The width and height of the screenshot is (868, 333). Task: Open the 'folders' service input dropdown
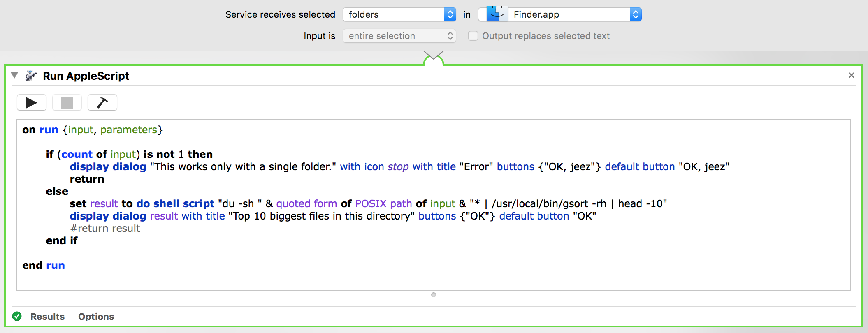[399, 14]
